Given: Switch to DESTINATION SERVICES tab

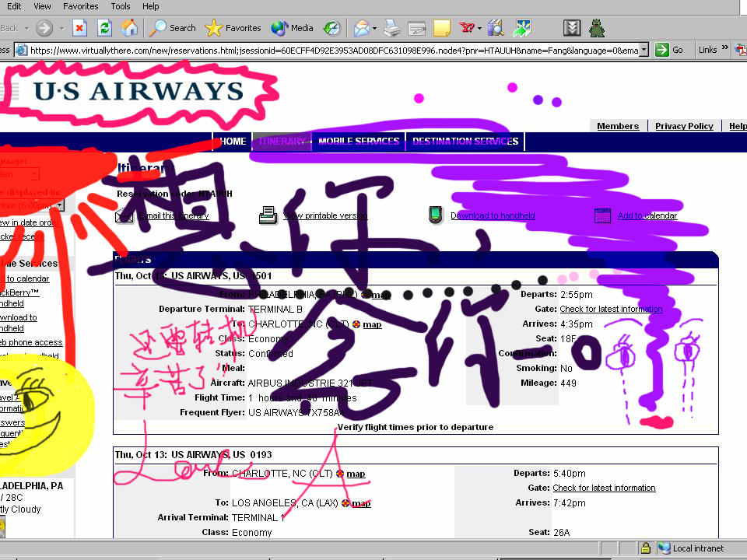Looking at the screenshot, I should (465, 142).
